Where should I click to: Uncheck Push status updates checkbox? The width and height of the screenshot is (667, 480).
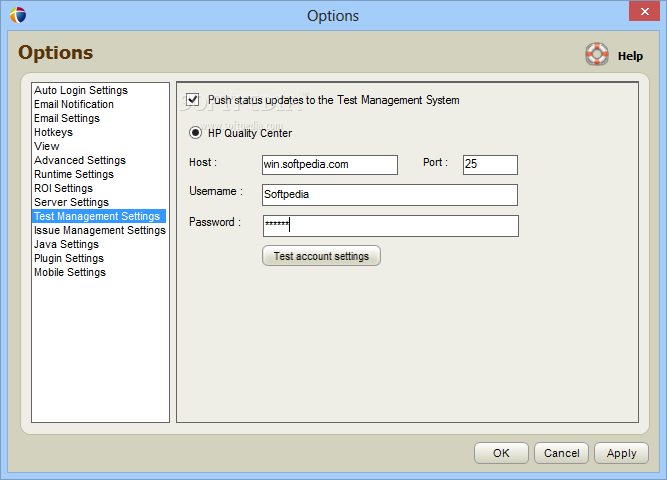[193, 100]
